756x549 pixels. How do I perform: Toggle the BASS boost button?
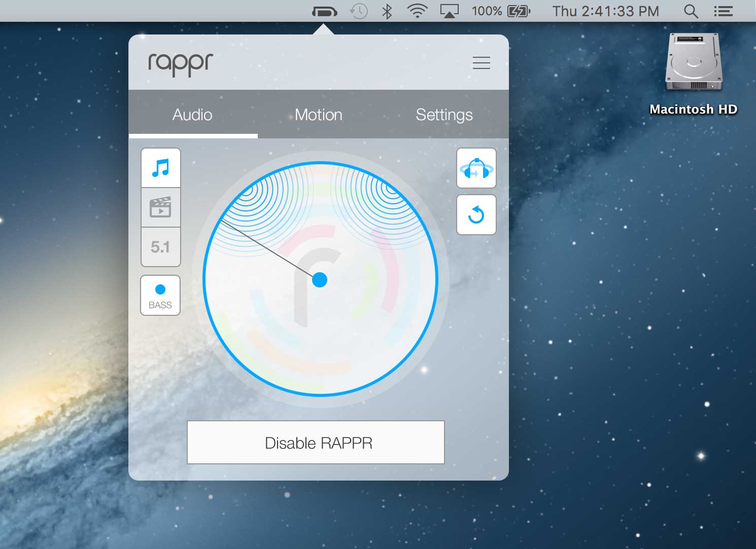160,296
